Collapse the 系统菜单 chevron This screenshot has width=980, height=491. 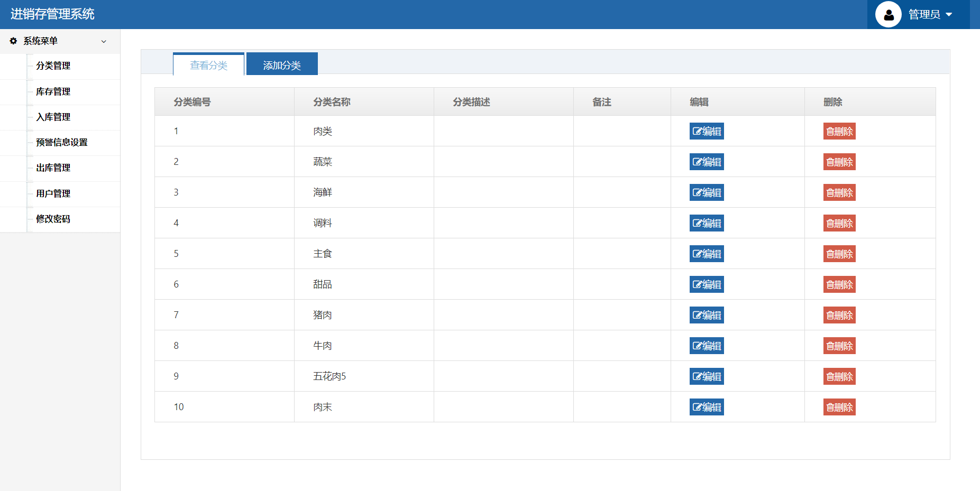coord(104,41)
